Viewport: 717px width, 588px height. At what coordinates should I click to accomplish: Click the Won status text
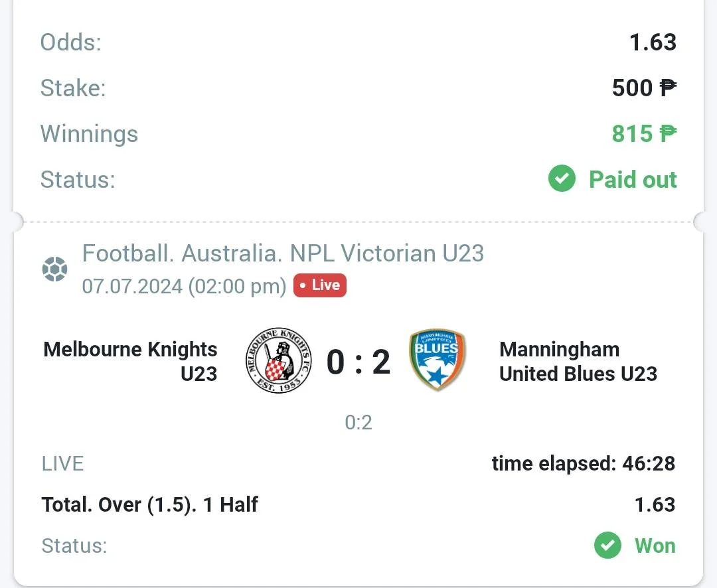pos(655,546)
